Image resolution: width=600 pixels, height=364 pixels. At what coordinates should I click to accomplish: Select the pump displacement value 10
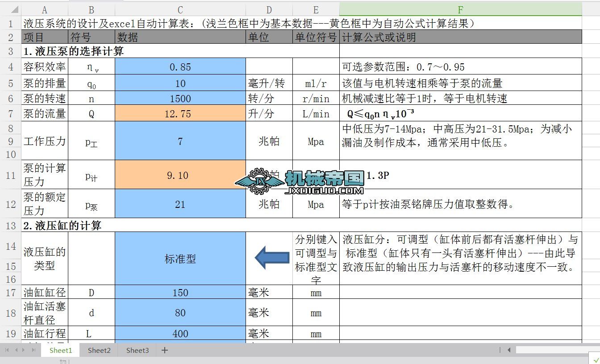[x=180, y=83]
